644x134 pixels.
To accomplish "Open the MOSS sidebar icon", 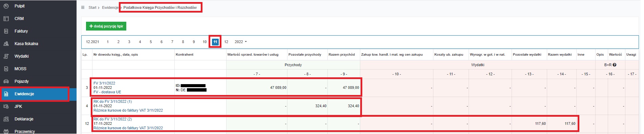I will coord(6,69).
